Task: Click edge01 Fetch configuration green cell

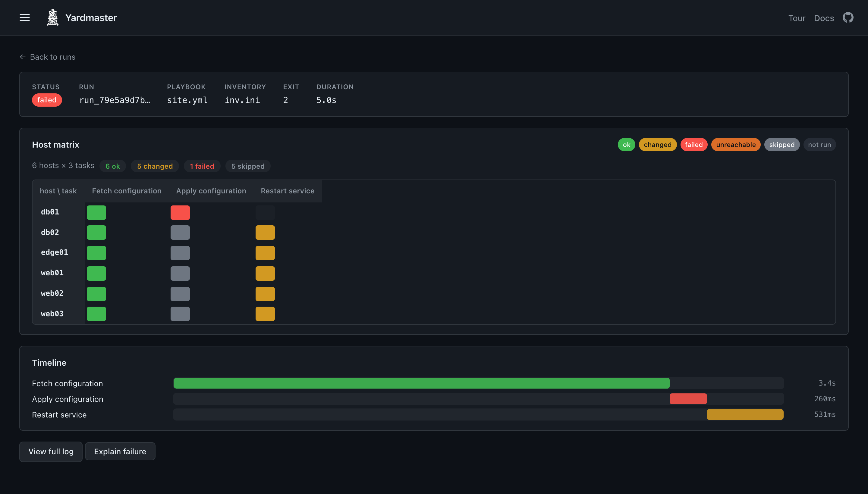Action: (x=96, y=253)
